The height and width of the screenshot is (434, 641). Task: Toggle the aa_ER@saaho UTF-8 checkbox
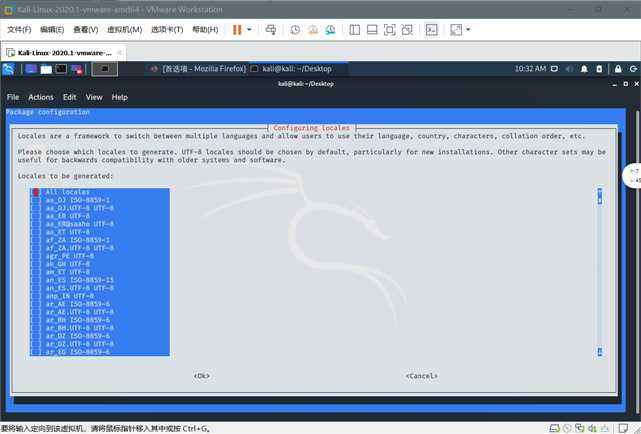point(36,224)
